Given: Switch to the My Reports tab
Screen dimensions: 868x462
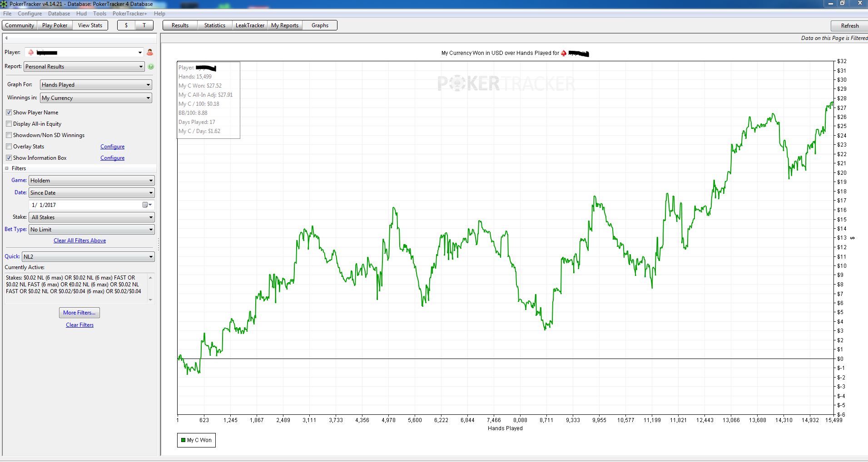Looking at the screenshot, I should [285, 25].
